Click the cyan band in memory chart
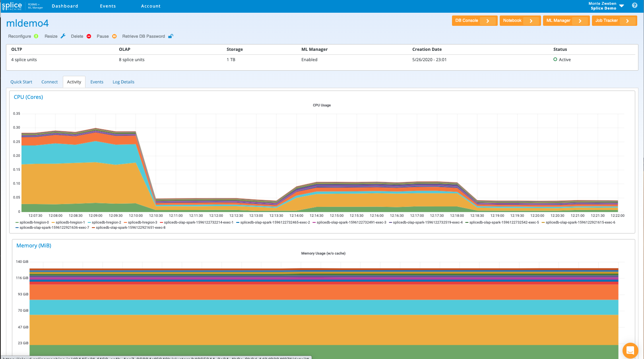Viewport: 644px width, 359px height. 324,307
